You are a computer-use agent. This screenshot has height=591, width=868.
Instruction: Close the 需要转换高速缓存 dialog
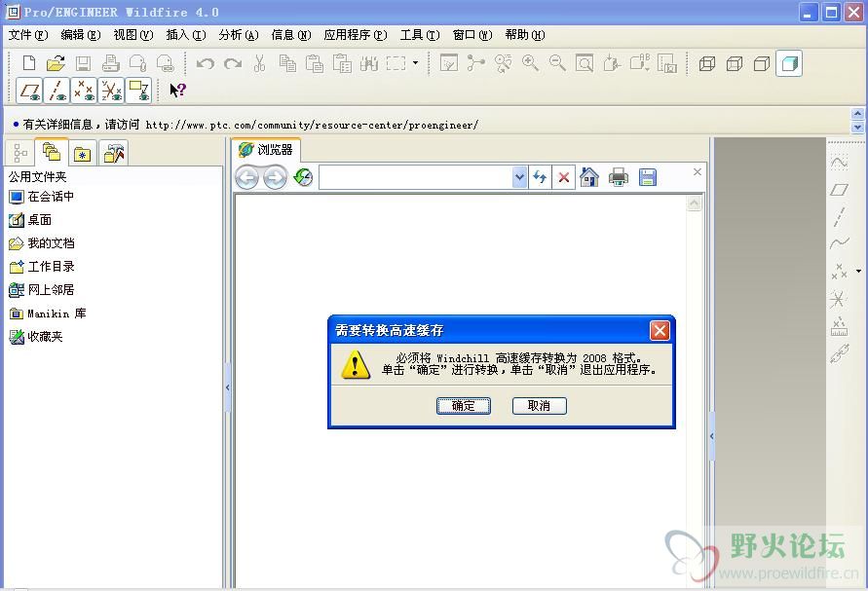(660, 331)
